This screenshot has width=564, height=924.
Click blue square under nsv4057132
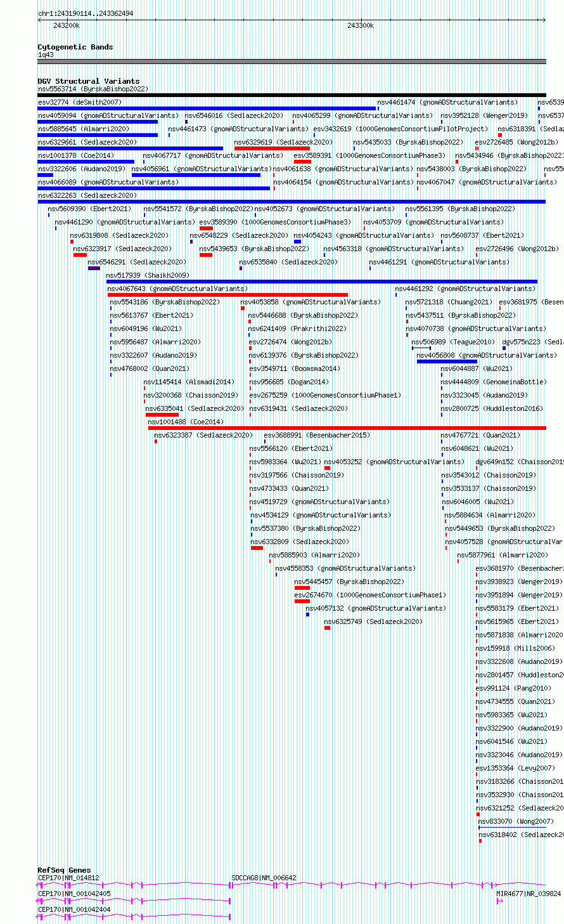308,615
